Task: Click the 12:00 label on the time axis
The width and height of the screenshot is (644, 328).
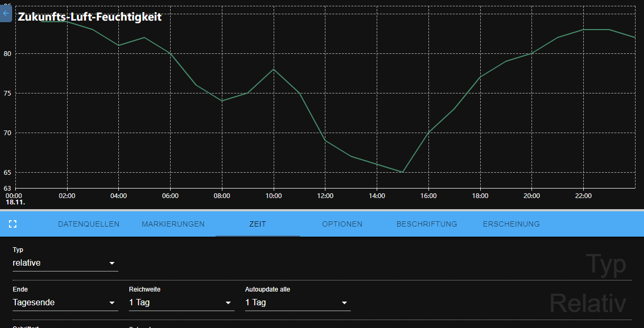Action: coord(325,196)
